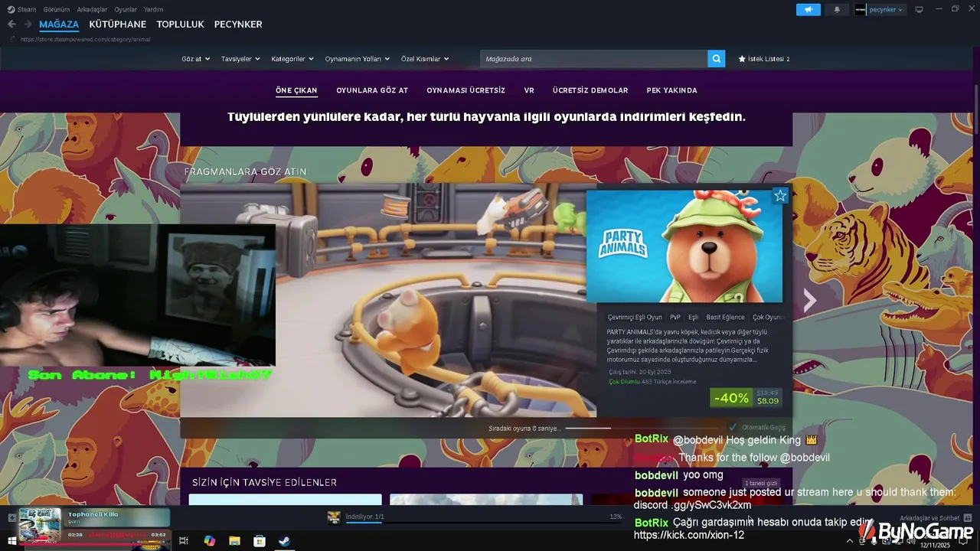Viewport: 980px width, 551px height.
Task: Open the Arkadaşlar menu
Action: [92, 9]
